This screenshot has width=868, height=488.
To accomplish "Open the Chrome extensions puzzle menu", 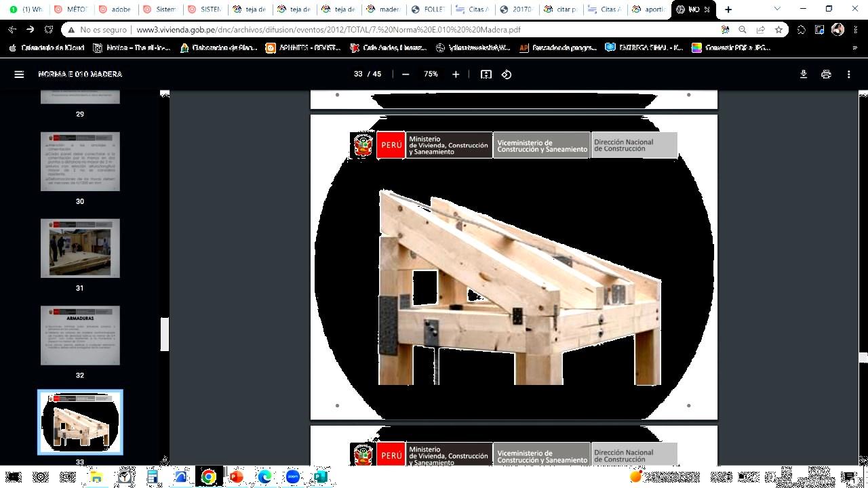I will (802, 30).
